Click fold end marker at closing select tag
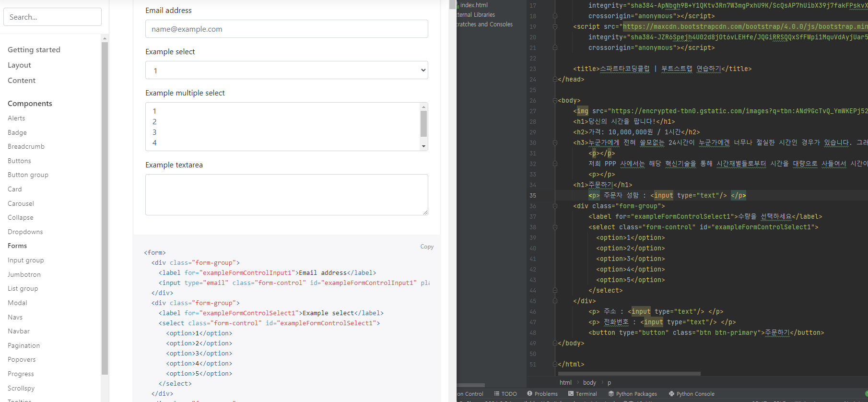 coord(555,291)
